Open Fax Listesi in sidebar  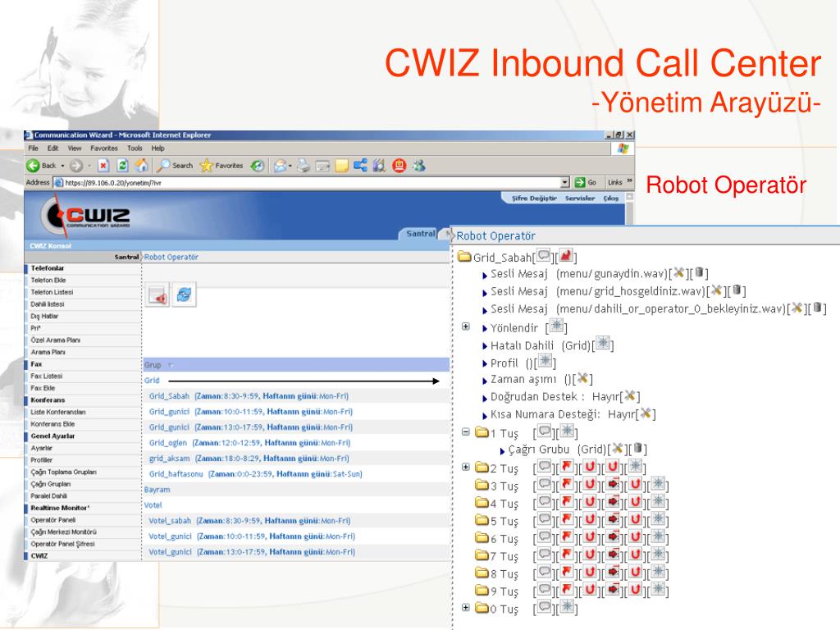click(47, 376)
